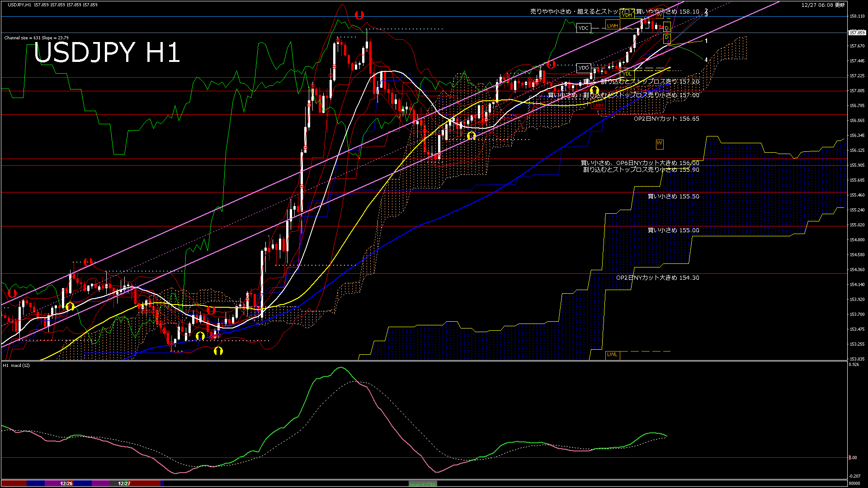Click the H1 macd (12) indicator label

point(16,365)
